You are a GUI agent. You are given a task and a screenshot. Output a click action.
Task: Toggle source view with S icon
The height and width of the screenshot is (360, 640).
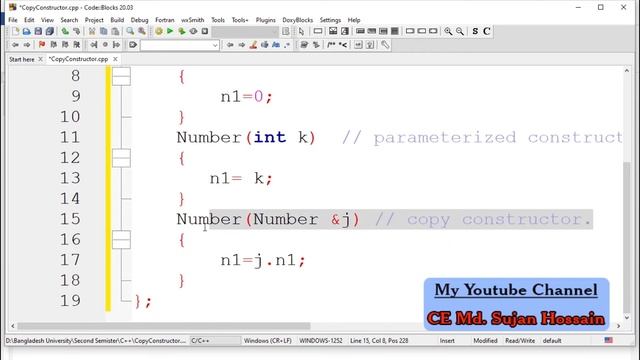tap(475, 31)
